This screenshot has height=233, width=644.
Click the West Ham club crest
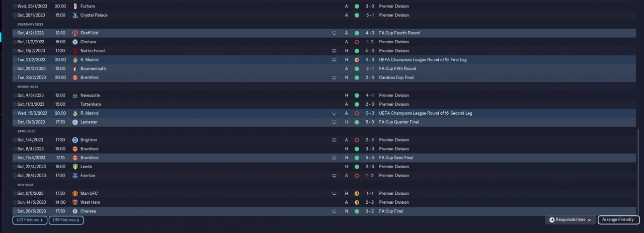coord(74,202)
